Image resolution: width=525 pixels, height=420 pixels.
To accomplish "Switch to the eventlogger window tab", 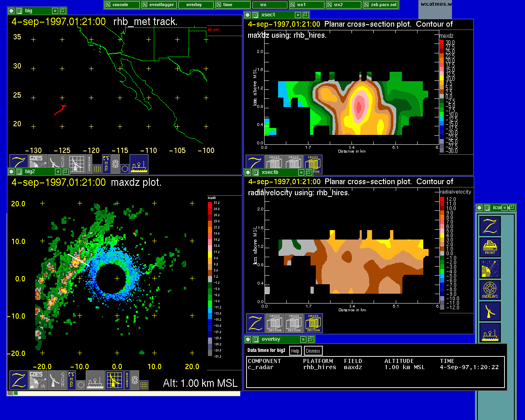I will click(160, 5).
